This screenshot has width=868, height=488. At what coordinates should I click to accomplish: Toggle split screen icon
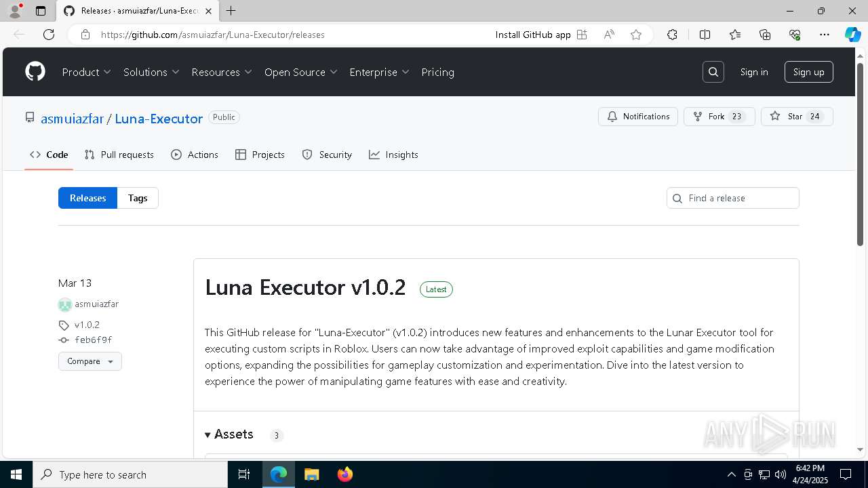pos(705,35)
